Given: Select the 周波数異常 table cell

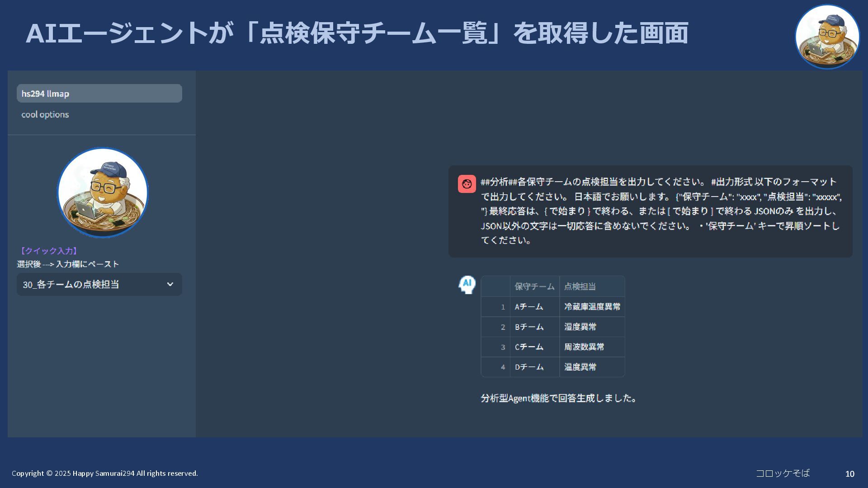Looking at the screenshot, I should 584,347.
